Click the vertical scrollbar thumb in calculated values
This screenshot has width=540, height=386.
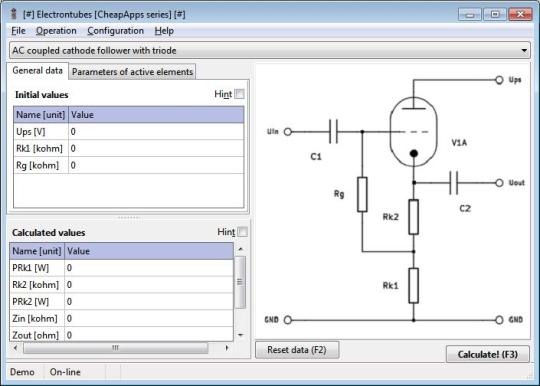pos(240,282)
